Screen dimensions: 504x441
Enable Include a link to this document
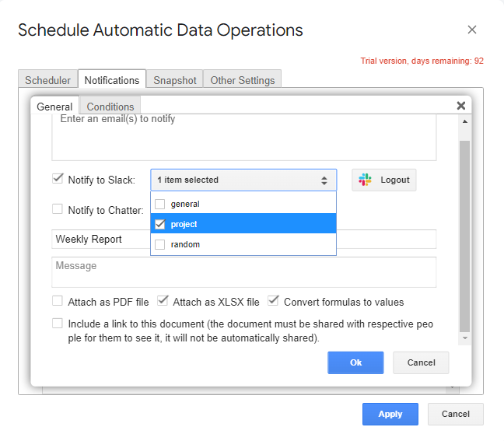click(58, 323)
